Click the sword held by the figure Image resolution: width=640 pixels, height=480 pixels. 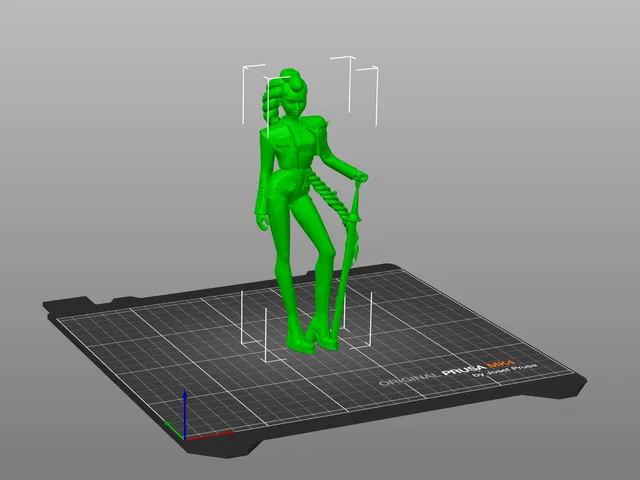point(347,261)
